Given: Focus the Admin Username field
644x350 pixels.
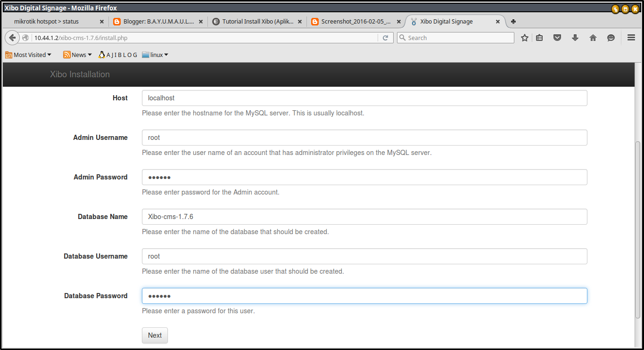Looking at the screenshot, I should 364,138.
